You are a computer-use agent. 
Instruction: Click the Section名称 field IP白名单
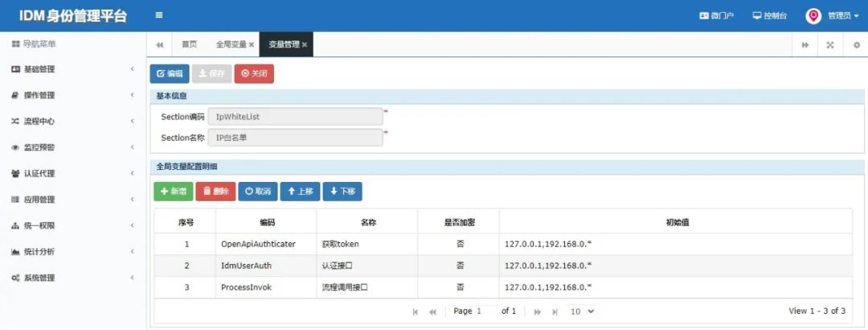point(295,138)
